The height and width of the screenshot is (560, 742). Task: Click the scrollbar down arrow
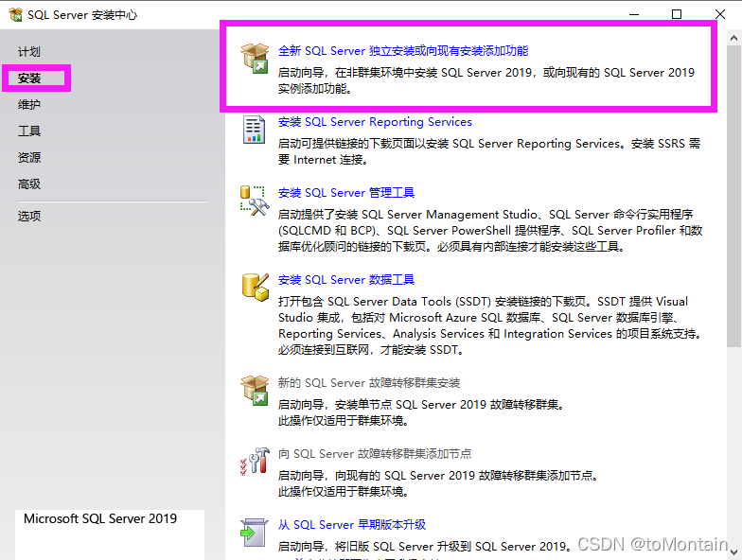(x=734, y=552)
